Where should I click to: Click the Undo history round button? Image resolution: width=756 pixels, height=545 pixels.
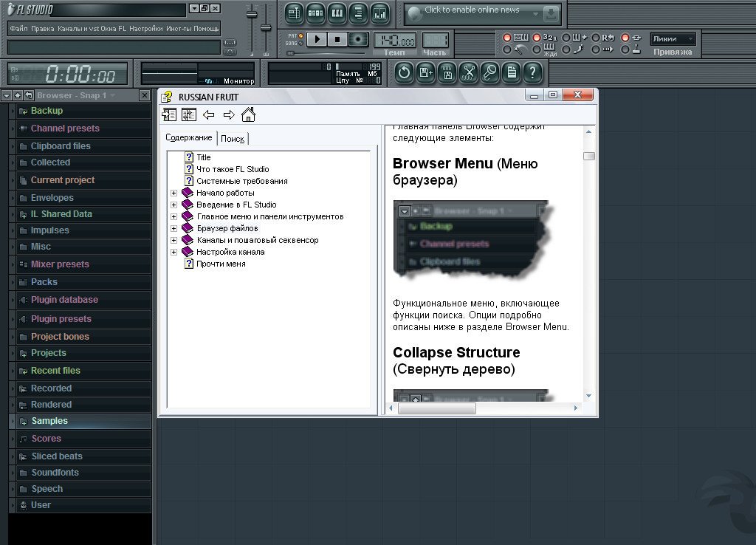404,72
